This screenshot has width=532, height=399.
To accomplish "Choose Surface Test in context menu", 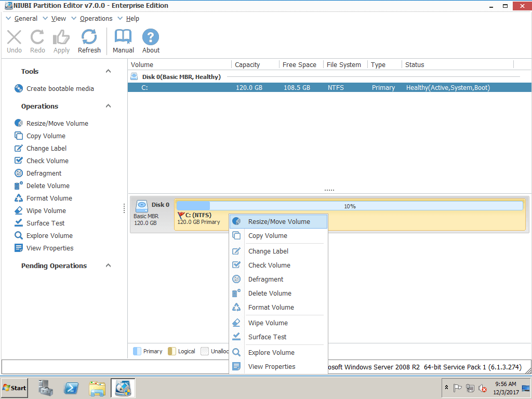I will point(278,337).
